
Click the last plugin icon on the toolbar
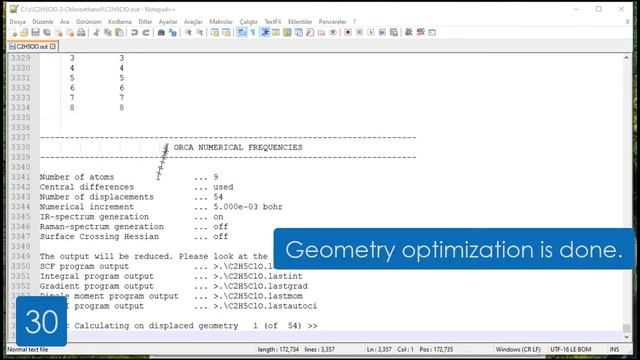(x=432, y=33)
